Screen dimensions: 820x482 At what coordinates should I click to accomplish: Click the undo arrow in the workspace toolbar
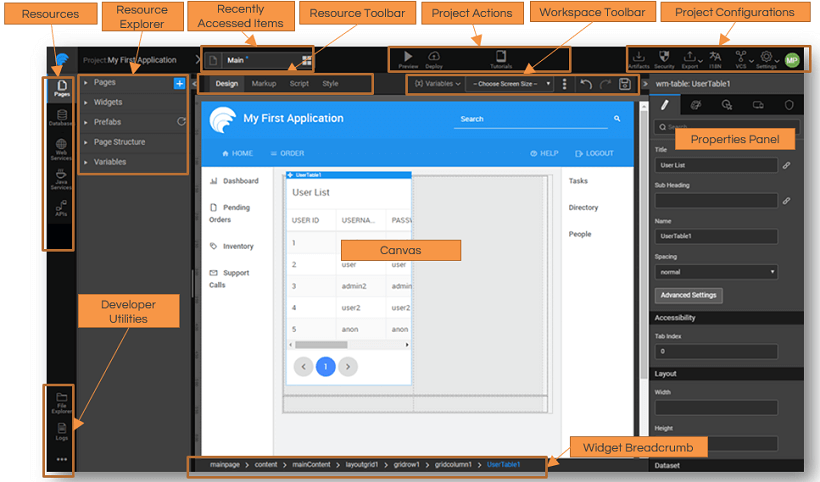point(586,84)
